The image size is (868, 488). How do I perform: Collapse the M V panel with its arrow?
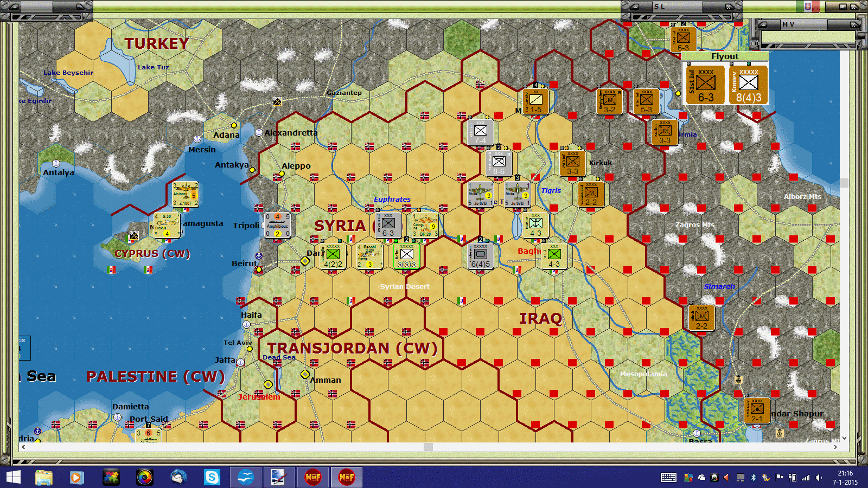(x=762, y=24)
